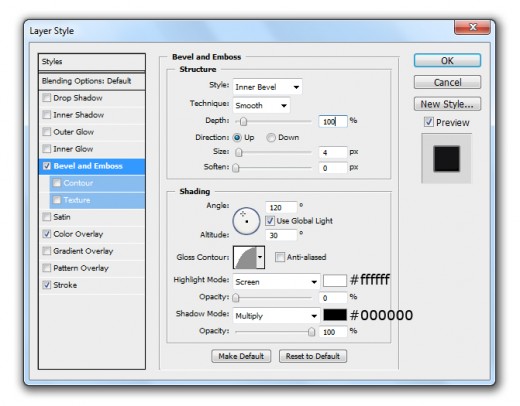
Task: Expand the Highlight Mode Screen dropdown
Action: click(276, 282)
